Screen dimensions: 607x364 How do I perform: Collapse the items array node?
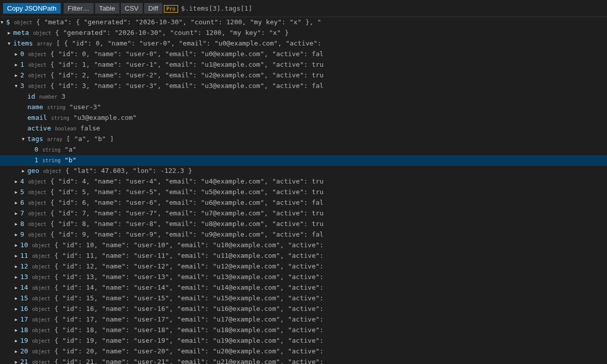(9, 43)
